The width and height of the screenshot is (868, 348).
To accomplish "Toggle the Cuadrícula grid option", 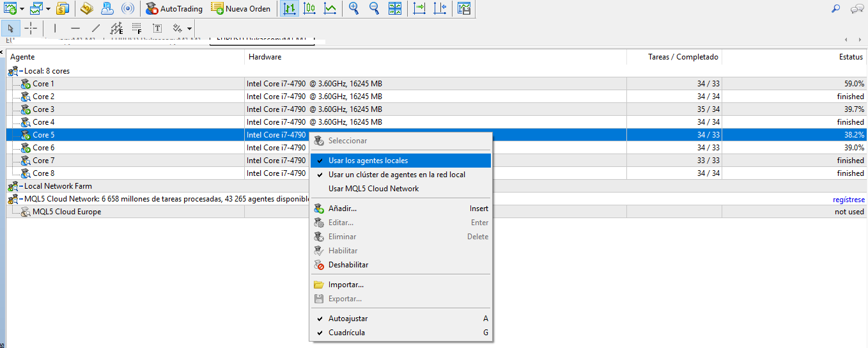I will click(x=346, y=333).
